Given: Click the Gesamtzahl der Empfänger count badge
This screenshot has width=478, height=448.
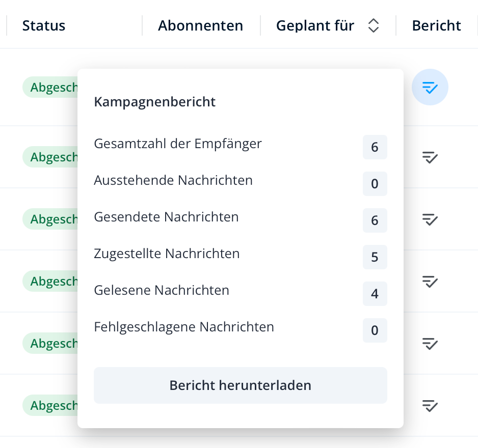Looking at the screenshot, I should [x=375, y=148].
